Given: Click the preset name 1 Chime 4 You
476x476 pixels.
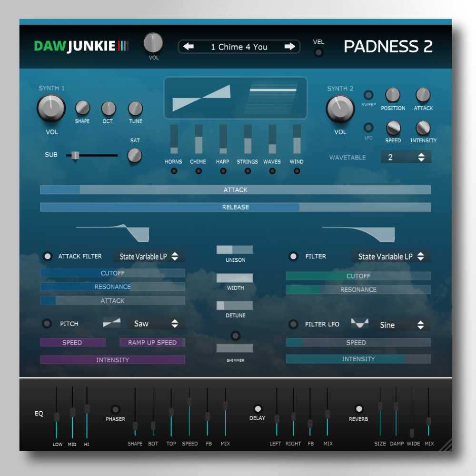Looking at the screenshot, I should (239, 47).
